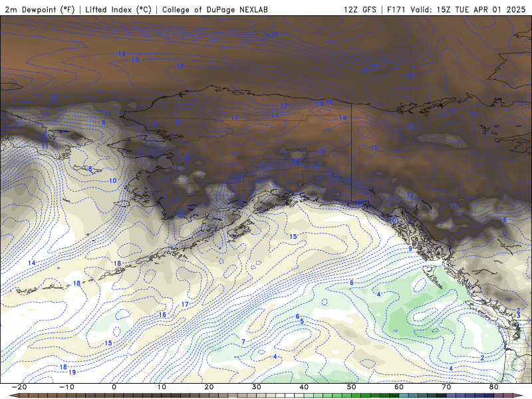Click the 40 value on the color scale
Viewport: 532px width, 399px height.
(x=304, y=387)
